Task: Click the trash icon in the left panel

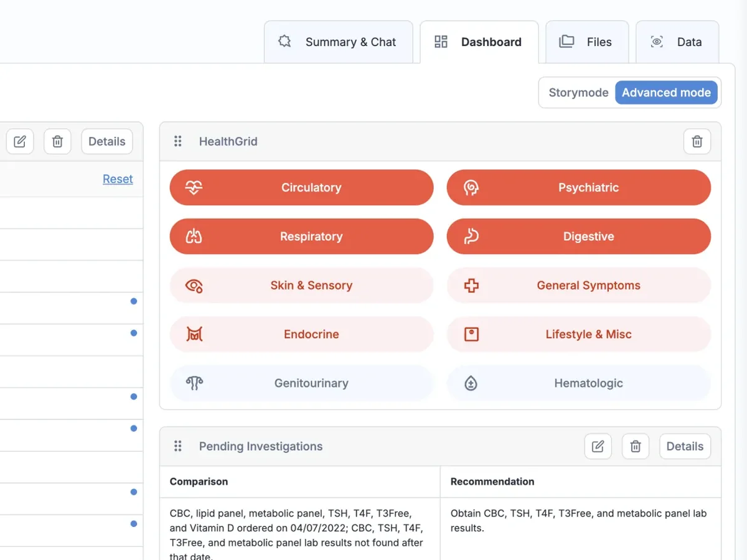Action: tap(57, 141)
